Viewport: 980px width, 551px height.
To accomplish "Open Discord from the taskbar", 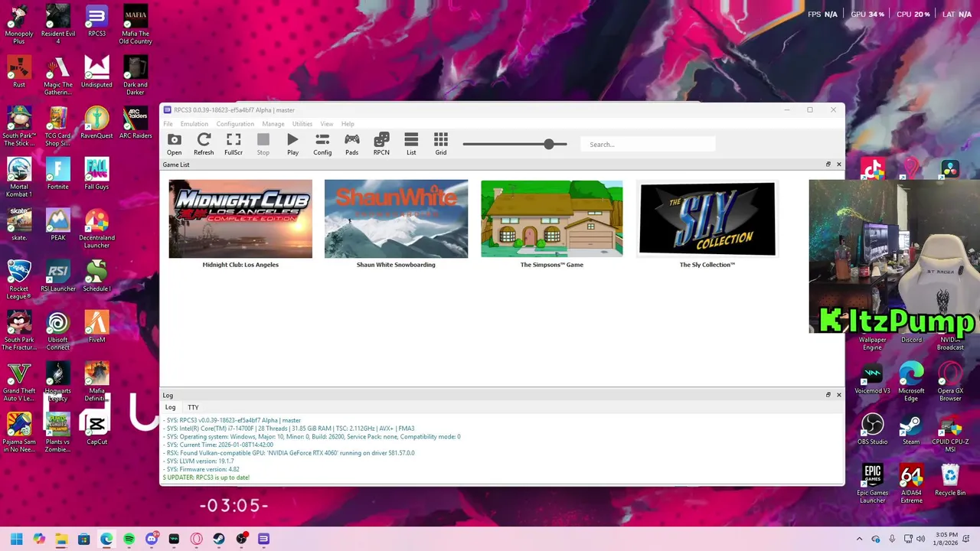I will tap(152, 539).
